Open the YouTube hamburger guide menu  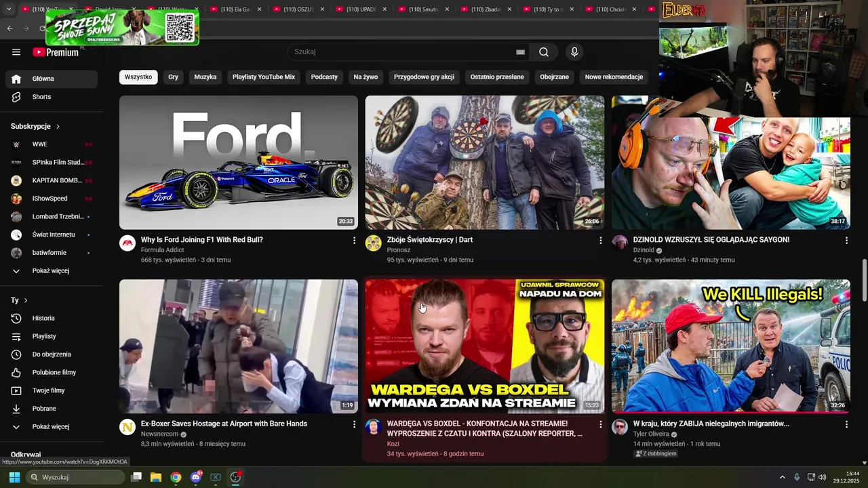tap(16, 52)
